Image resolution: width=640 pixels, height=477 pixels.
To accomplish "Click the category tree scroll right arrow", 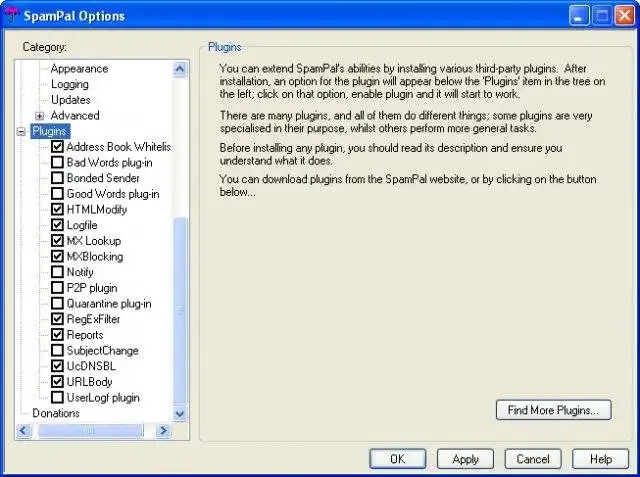I will pos(163,430).
